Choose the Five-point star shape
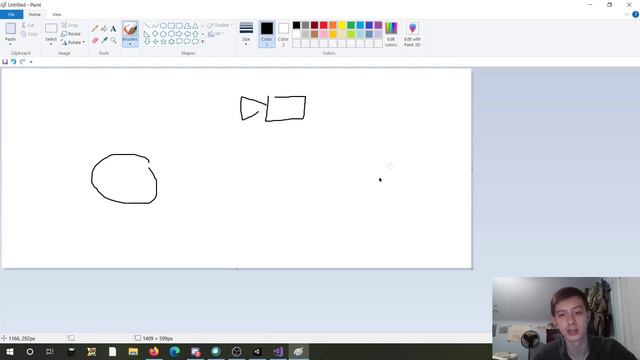 pos(163,42)
